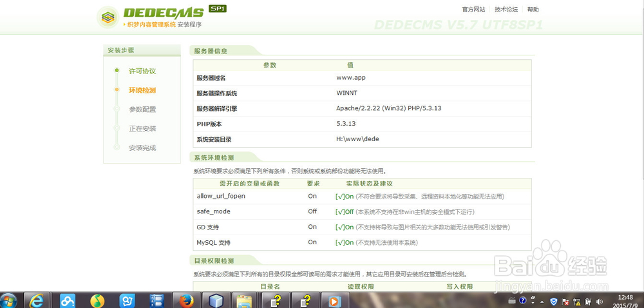Open the blue shield security tray icon
The width and height of the screenshot is (644, 308).
click(554, 301)
